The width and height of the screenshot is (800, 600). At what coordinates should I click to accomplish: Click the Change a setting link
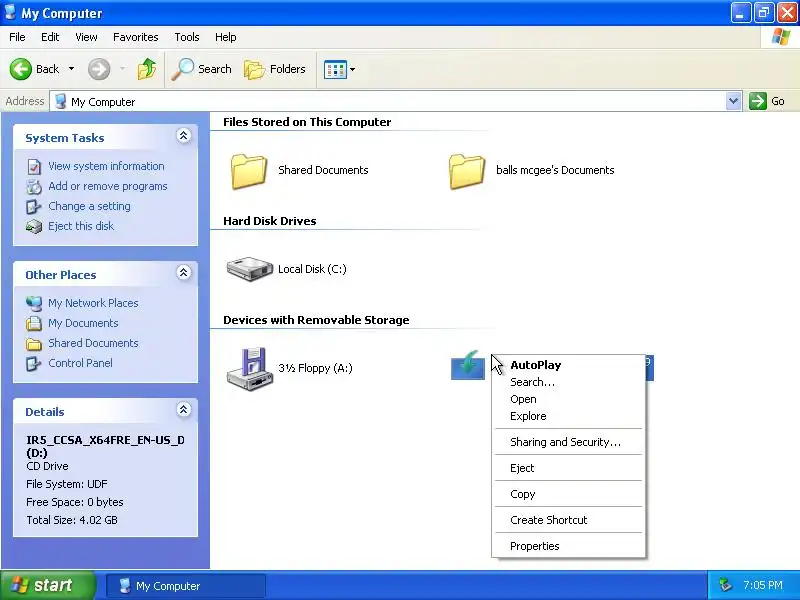coord(89,206)
